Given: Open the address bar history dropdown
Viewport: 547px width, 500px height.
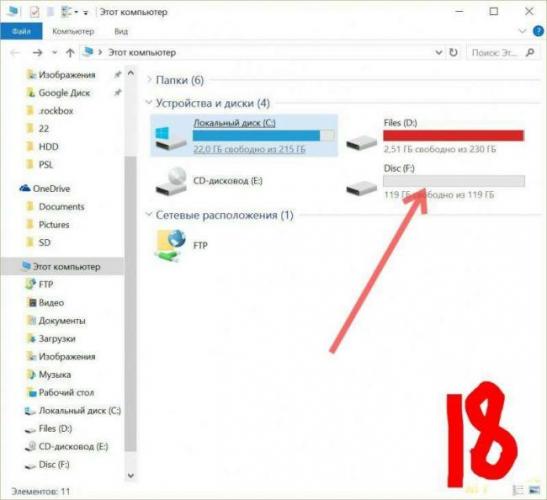Looking at the screenshot, I should coord(439,53).
